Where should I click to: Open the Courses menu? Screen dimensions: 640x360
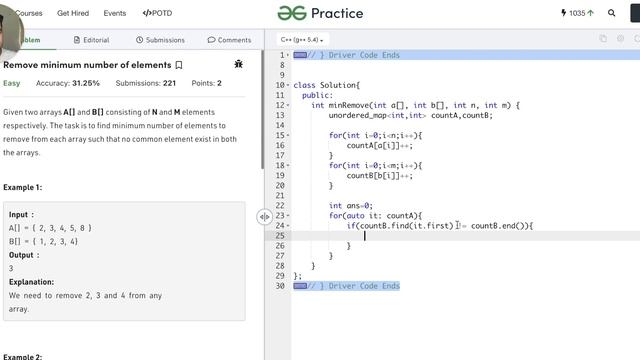(x=29, y=13)
